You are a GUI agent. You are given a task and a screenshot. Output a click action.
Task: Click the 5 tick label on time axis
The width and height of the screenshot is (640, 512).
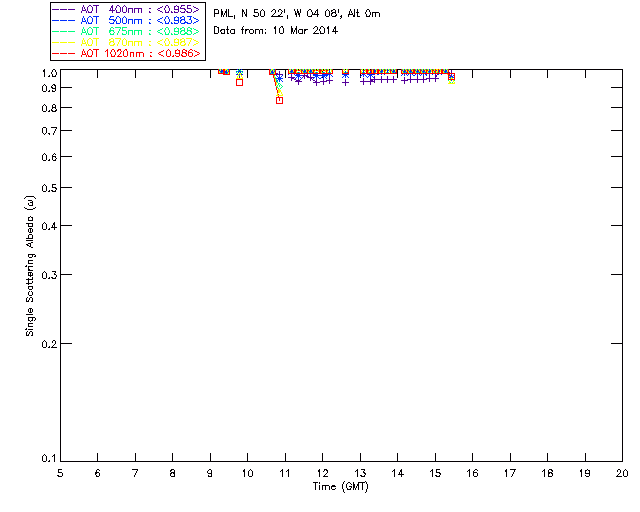(x=60, y=473)
